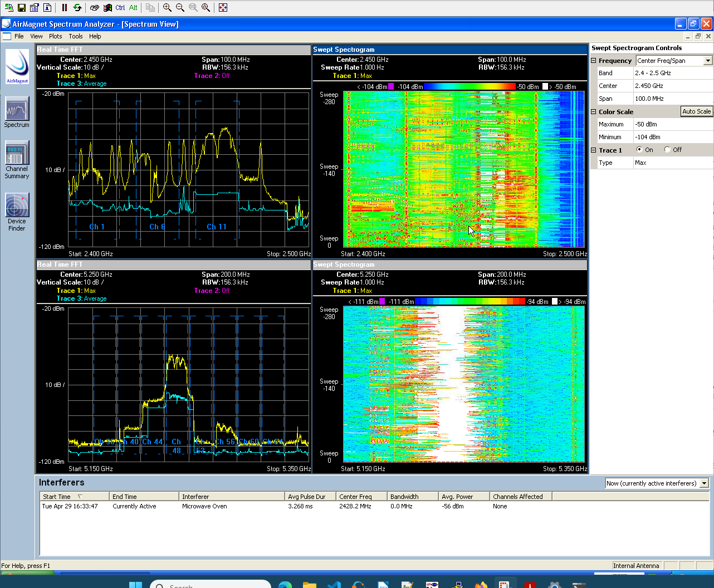Click the Spectrum View document menu icon
Screen dimensions: 714x588
coord(7,36)
